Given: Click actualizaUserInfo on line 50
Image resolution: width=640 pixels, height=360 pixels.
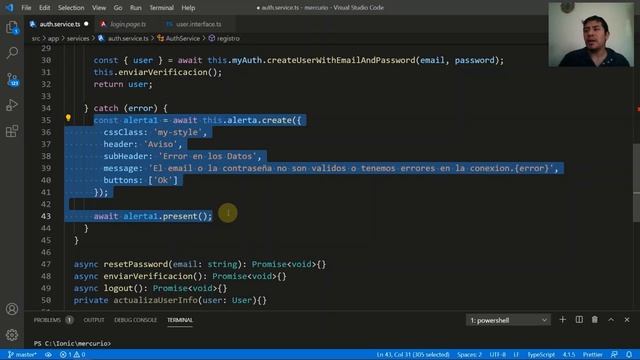Looking at the screenshot, I should tap(155, 300).
